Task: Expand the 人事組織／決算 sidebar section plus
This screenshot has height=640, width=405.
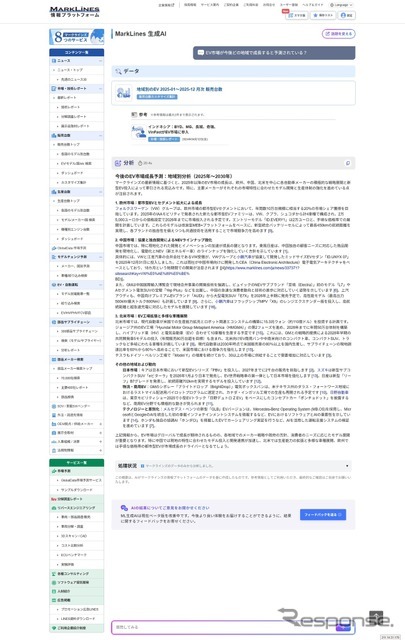Action: click(x=100, y=442)
